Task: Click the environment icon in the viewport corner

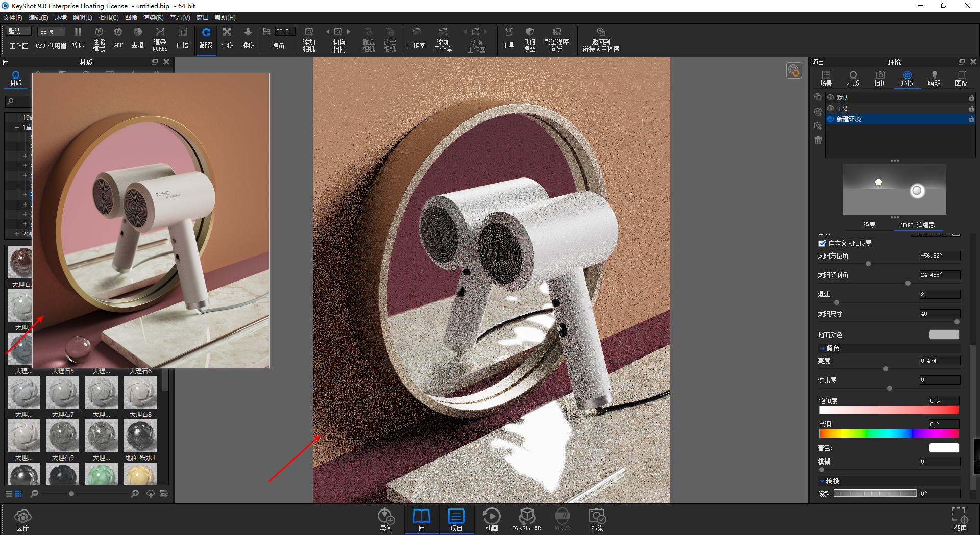Action: click(794, 70)
